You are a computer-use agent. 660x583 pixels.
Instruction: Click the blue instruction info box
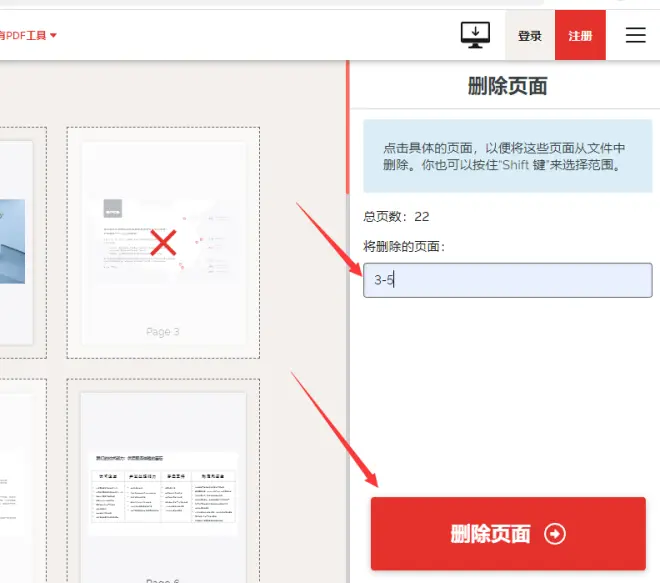[507, 155]
